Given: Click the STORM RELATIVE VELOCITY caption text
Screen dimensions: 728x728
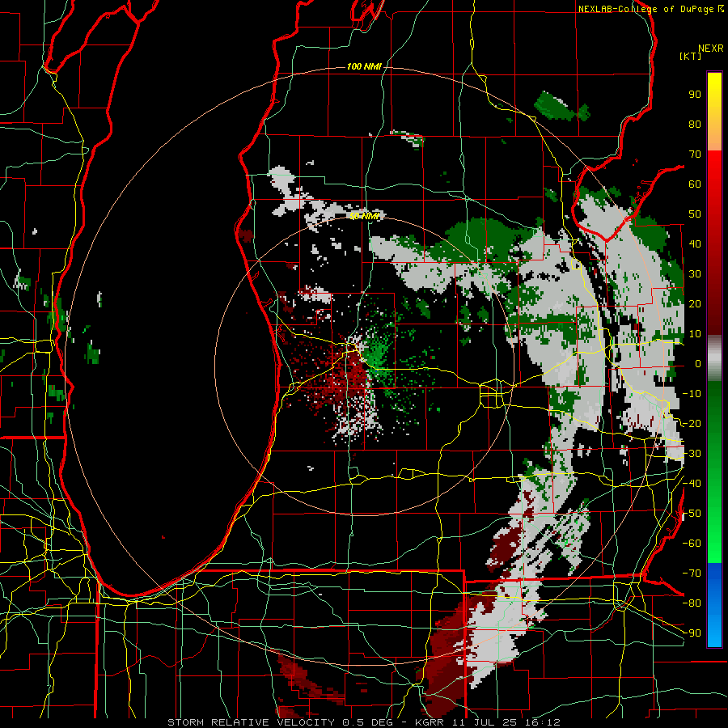Looking at the screenshot, I should click(251, 722).
